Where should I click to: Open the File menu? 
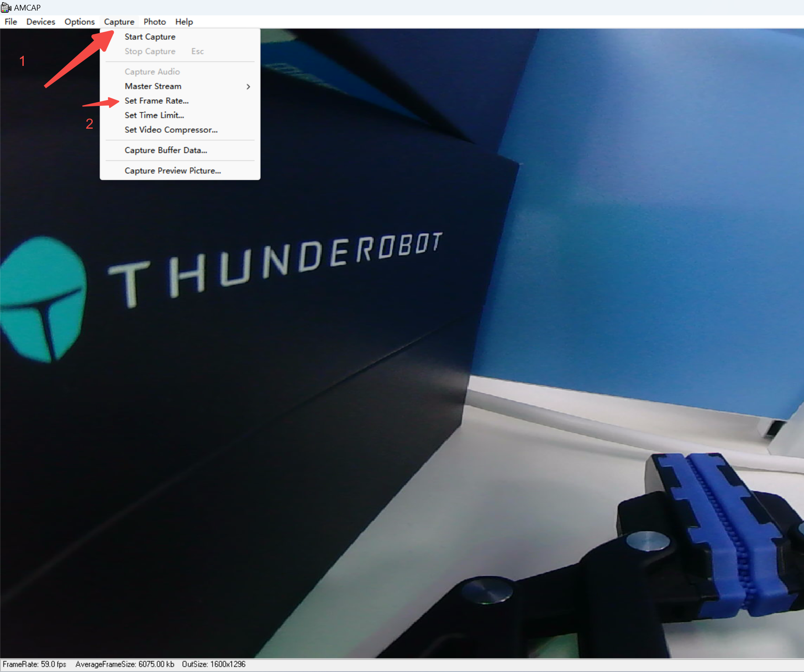tap(11, 22)
